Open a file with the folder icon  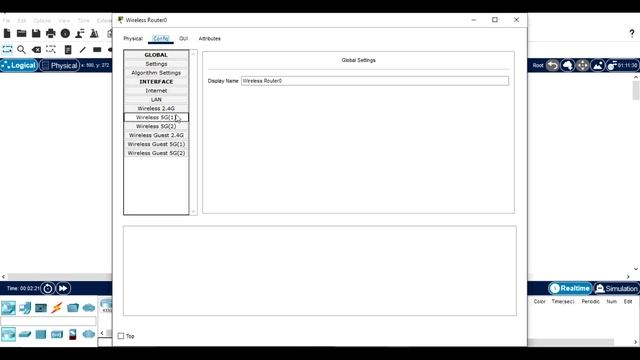coord(21,33)
